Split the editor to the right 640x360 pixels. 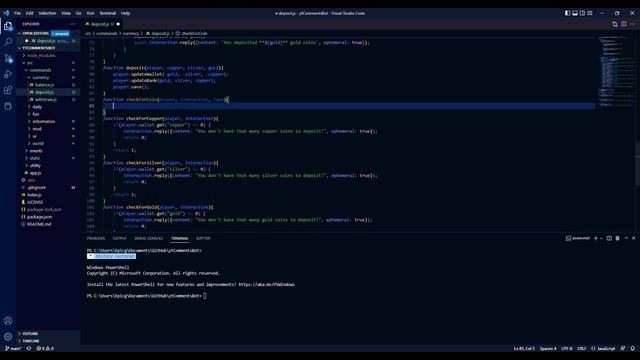(x=624, y=24)
